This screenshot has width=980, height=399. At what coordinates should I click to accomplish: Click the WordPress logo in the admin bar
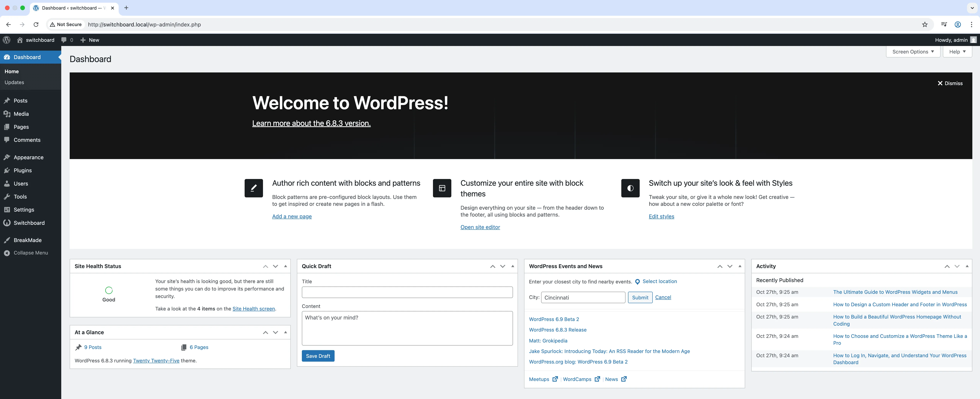6,40
